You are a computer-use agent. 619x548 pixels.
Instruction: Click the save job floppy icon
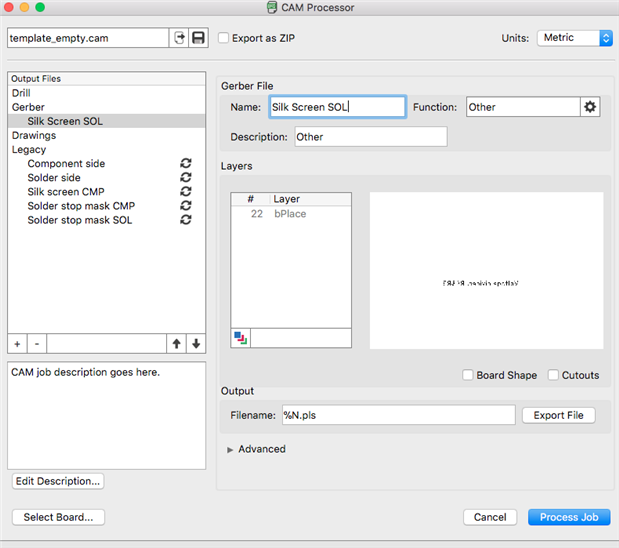[198, 38]
